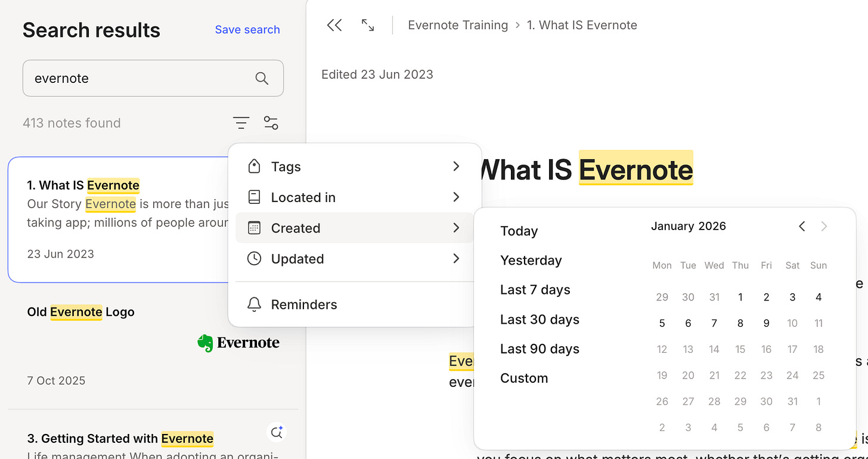Pick January 2 in the calendar
Image resolution: width=868 pixels, height=459 pixels.
point(767,297)
